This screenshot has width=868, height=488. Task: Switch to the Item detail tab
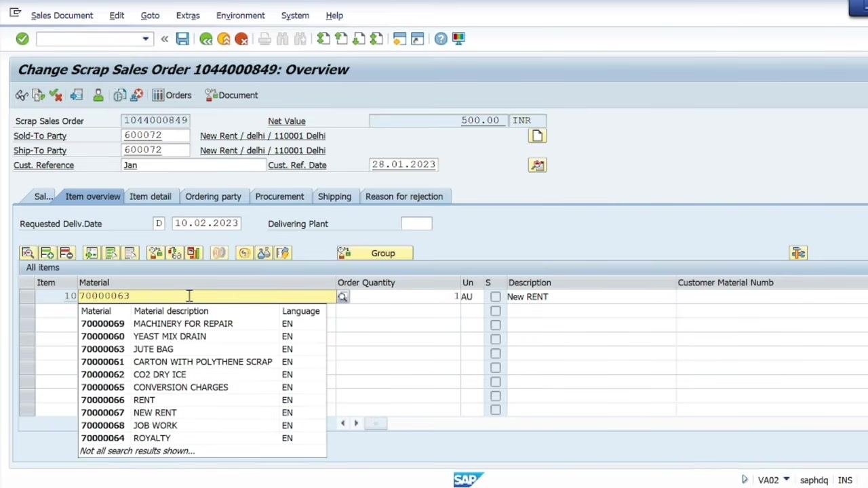coord(151,197)
